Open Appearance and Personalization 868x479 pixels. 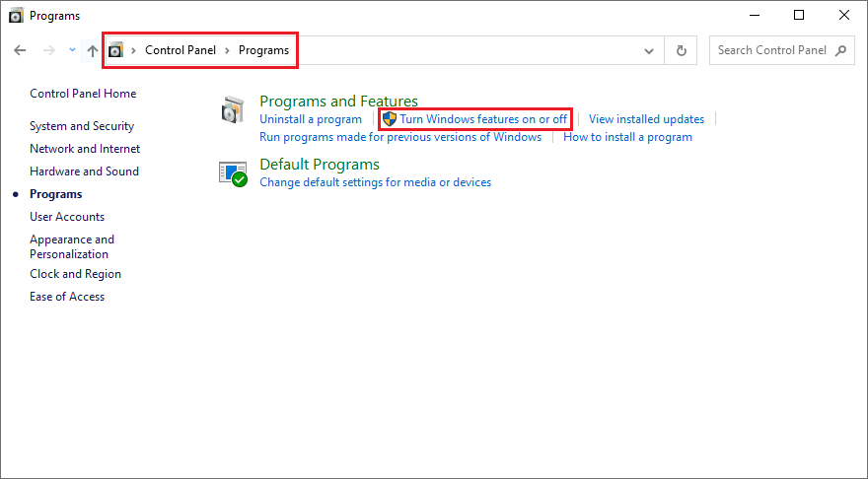(72, 246)
